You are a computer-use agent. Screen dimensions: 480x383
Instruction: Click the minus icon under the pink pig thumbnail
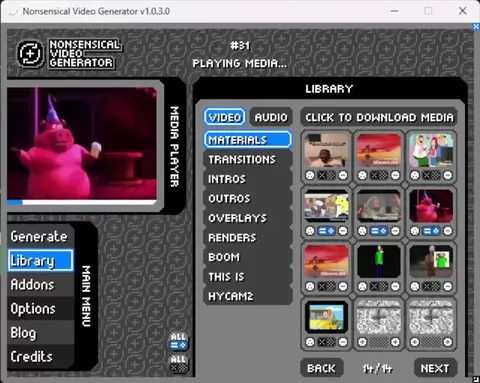(x=448, y=231)
